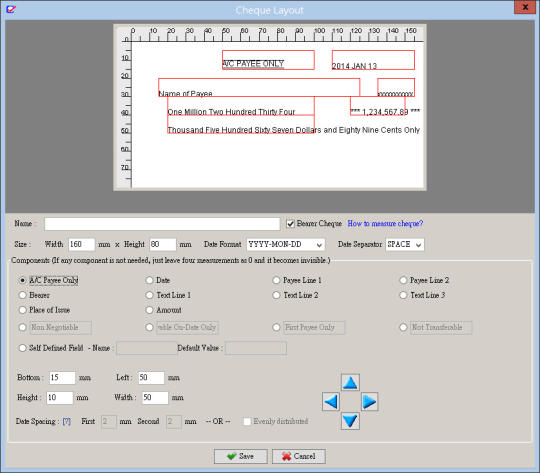Nudge component right with blue arrow

tap(370, 402)
